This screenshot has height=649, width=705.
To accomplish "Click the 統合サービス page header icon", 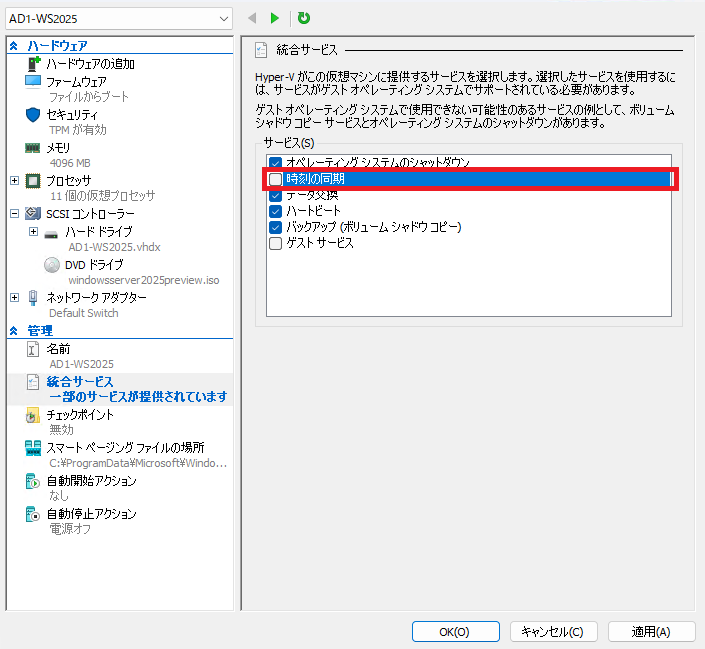I will pos(261,50).
